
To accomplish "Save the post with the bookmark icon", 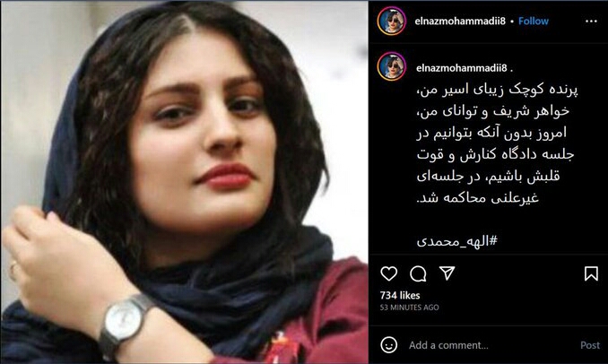I will 591,273.
